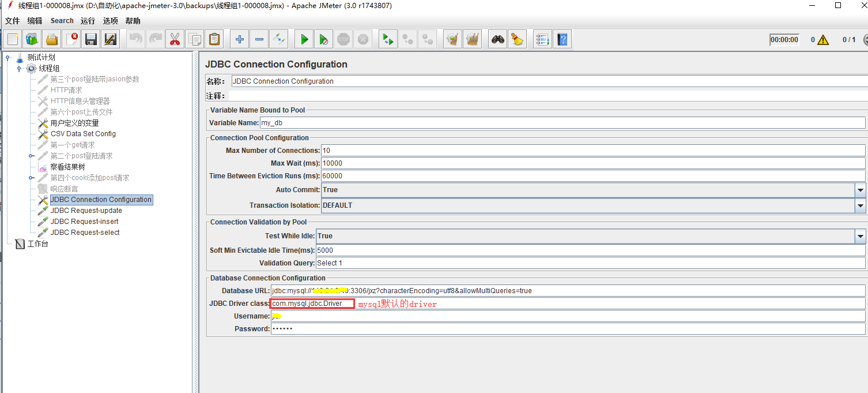The width and height of the screenshot is (868, 393).
Task: Click the Validation Query field
Action: click(591, 263)
